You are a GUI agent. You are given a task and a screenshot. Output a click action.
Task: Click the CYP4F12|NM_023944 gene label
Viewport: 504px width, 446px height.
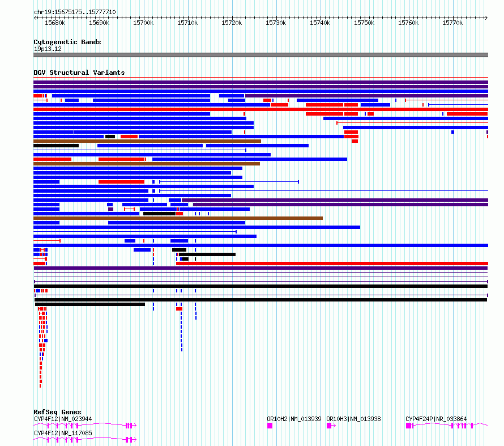pyautogui.click(x=63, y=419)
